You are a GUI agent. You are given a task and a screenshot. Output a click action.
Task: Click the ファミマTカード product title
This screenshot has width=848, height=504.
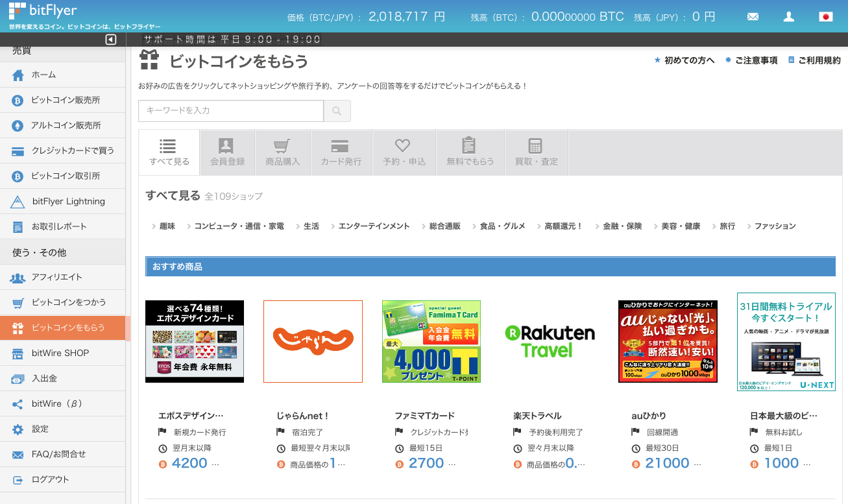pyautogui.click(x=424, y=416)
